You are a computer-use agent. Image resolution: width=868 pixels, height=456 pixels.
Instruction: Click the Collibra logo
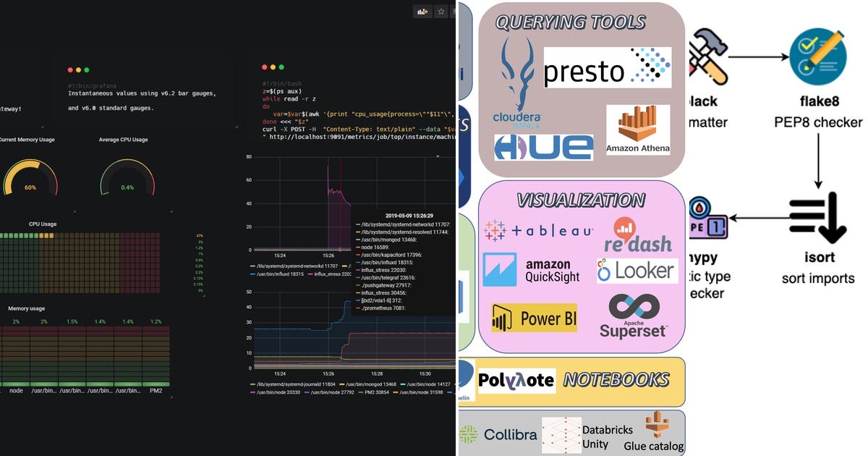click(498, 434)
